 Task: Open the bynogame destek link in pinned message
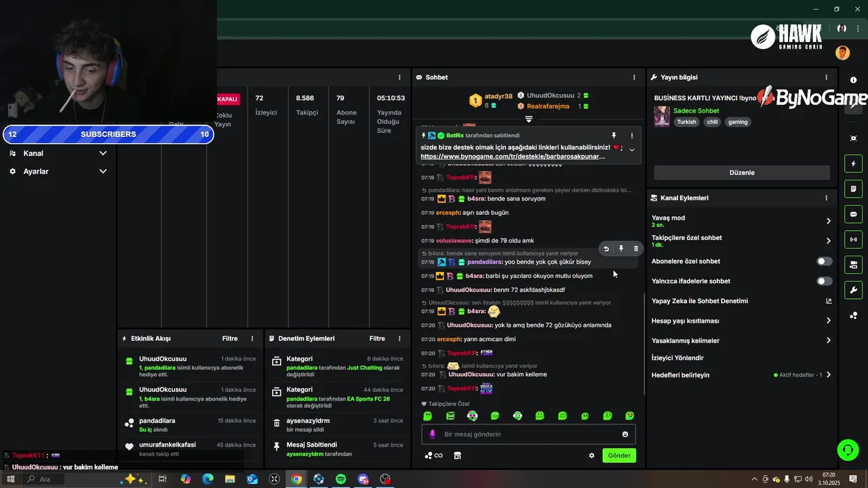point(512,157)
